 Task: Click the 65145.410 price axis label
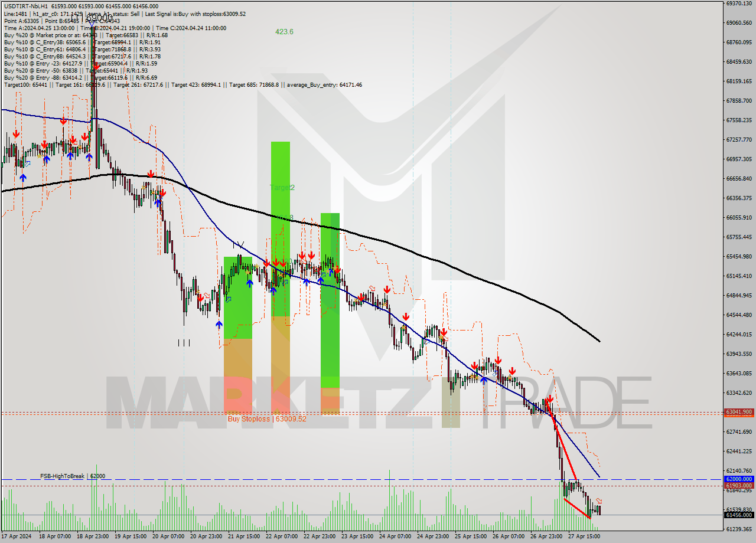(x=738, y=276)
